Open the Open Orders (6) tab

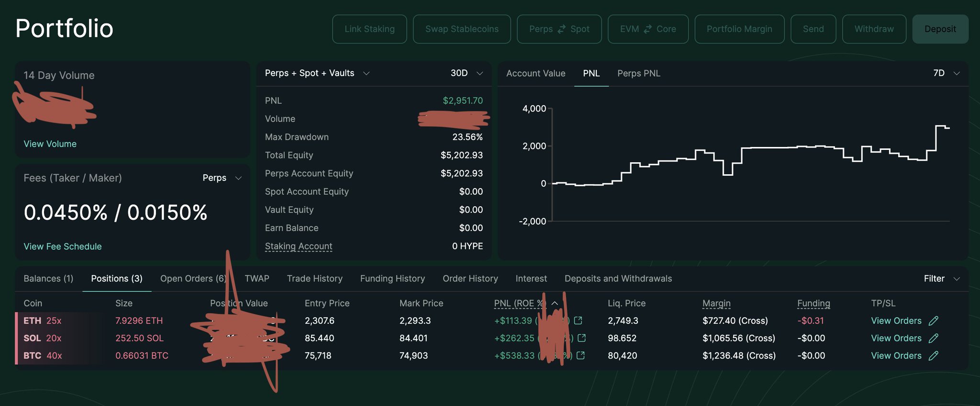pos(193,279)
